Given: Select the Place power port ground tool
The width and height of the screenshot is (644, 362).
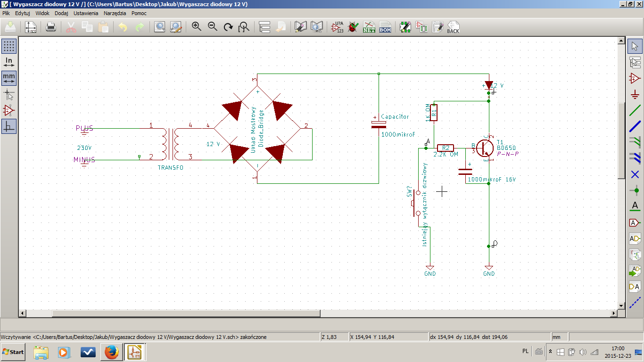Looking at the screenshot, I should tap(635, 94).
